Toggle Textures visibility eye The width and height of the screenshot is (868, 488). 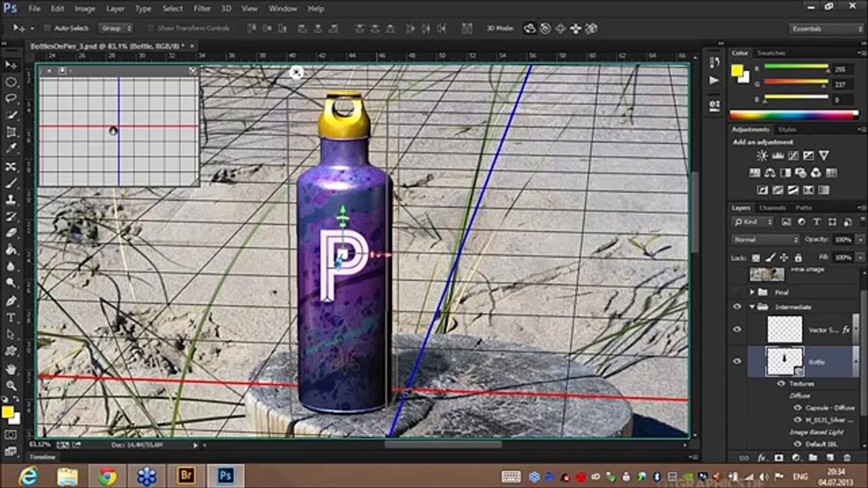[782, 384]
